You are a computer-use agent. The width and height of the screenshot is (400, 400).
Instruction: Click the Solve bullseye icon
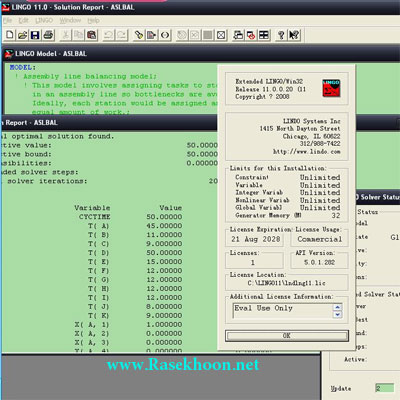click(182, 35)
